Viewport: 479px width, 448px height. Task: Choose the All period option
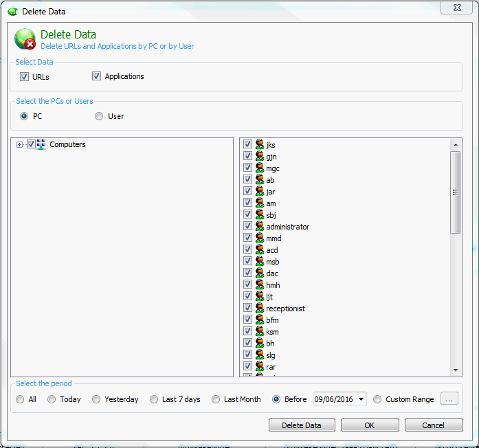coord(20,399)
